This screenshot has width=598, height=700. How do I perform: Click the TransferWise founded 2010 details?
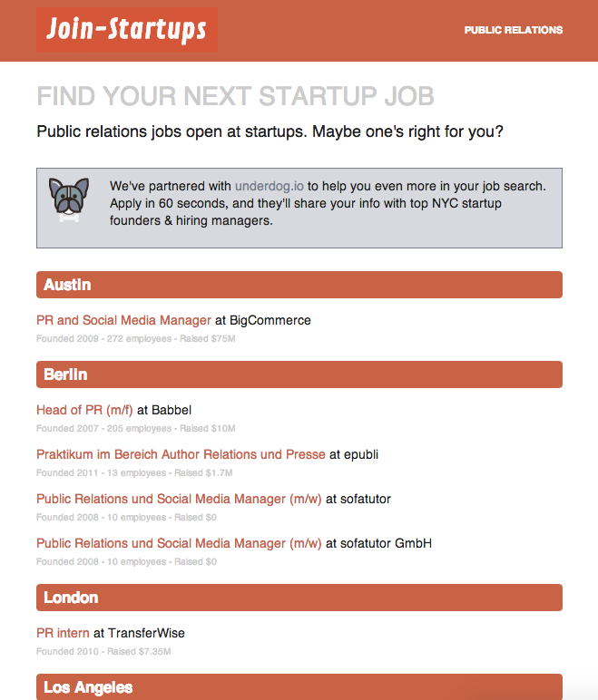(103, 651)
